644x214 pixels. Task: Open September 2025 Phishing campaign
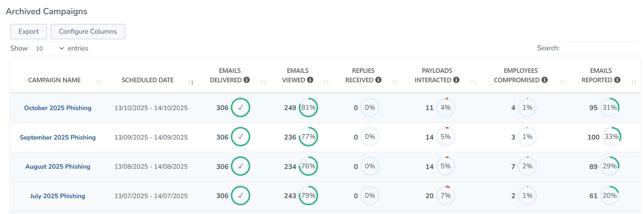58,137
